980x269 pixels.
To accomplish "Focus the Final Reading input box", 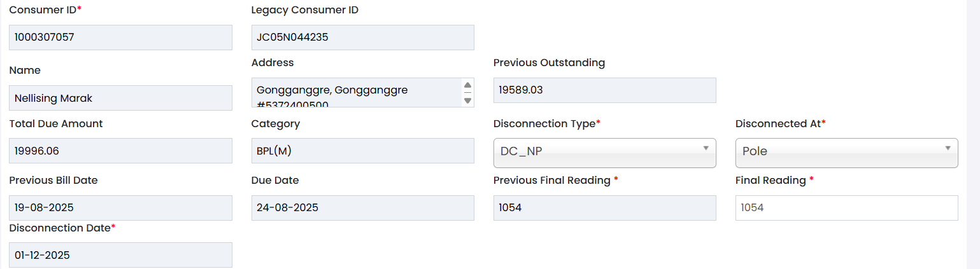I will coord(846,208).
